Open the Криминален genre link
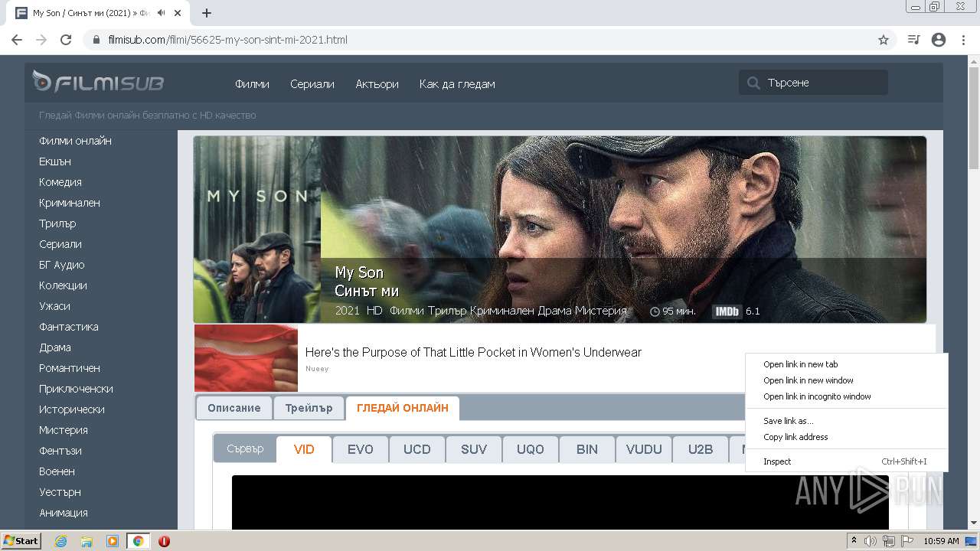The width and height of the screenshot is (980, 551). (70, 203)
